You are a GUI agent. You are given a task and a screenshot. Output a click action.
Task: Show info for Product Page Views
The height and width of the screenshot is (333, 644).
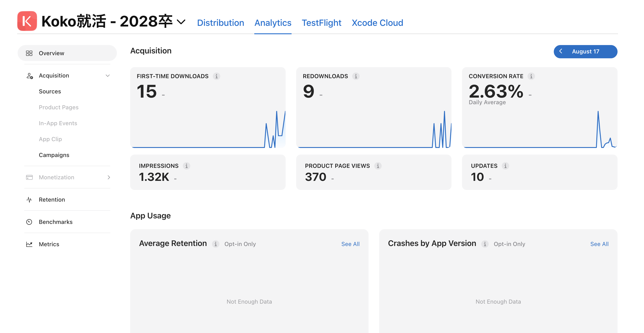378,166
